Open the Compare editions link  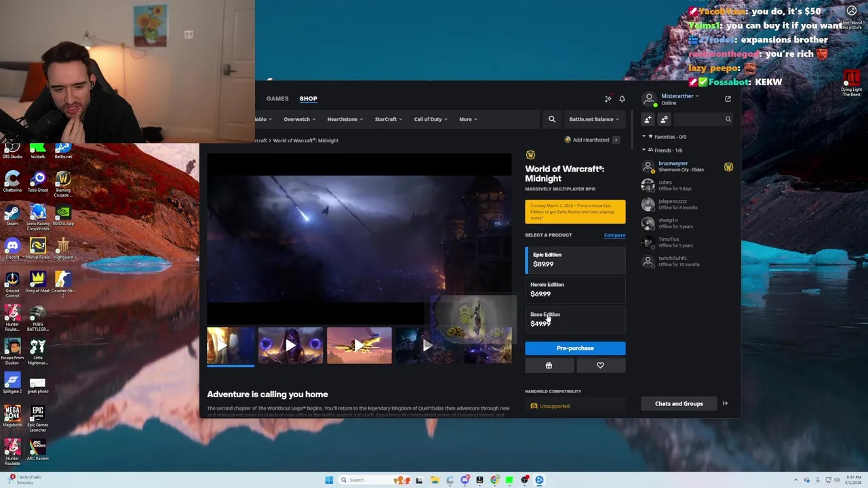coord(614,235)
